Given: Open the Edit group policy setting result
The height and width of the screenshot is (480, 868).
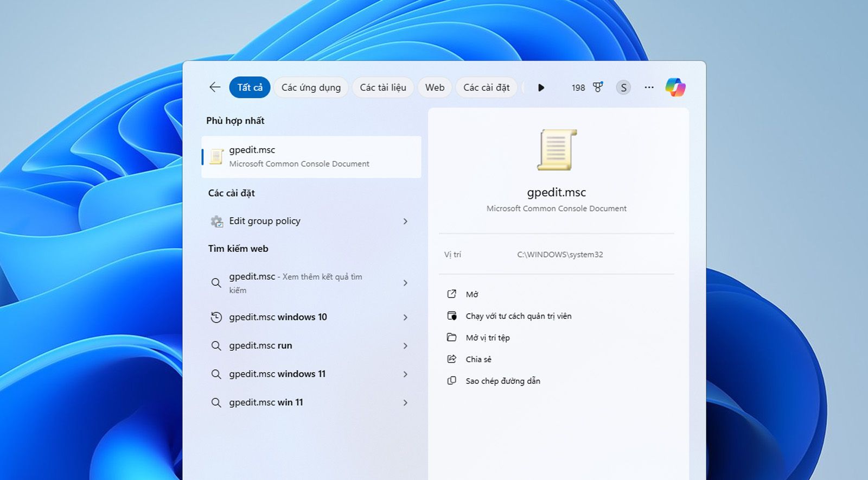Looking at the screenshot, I should (x=311, y=221).
